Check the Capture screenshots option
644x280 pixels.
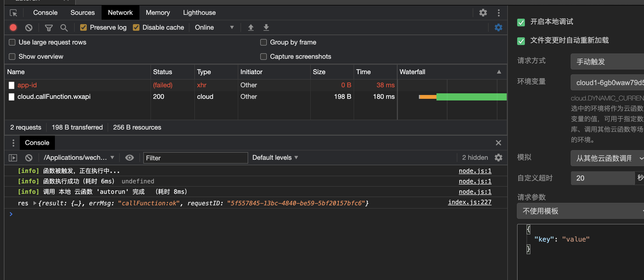pos(264,57)
